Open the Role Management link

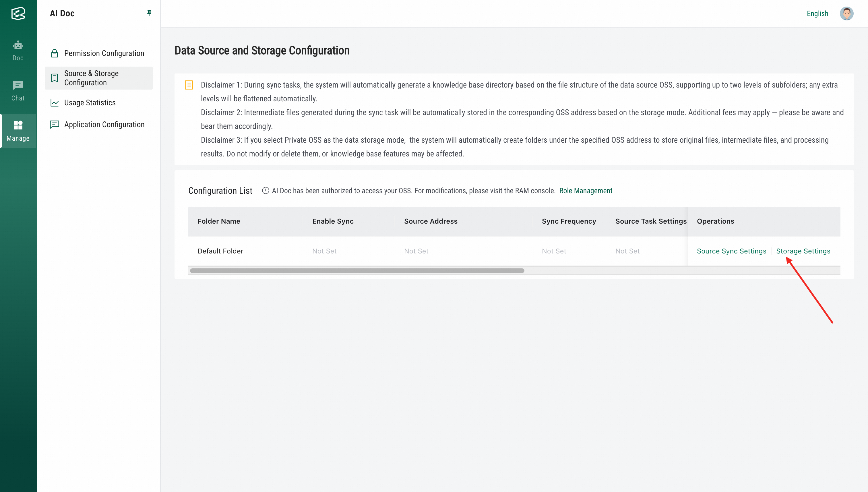[x=586, y=191]
